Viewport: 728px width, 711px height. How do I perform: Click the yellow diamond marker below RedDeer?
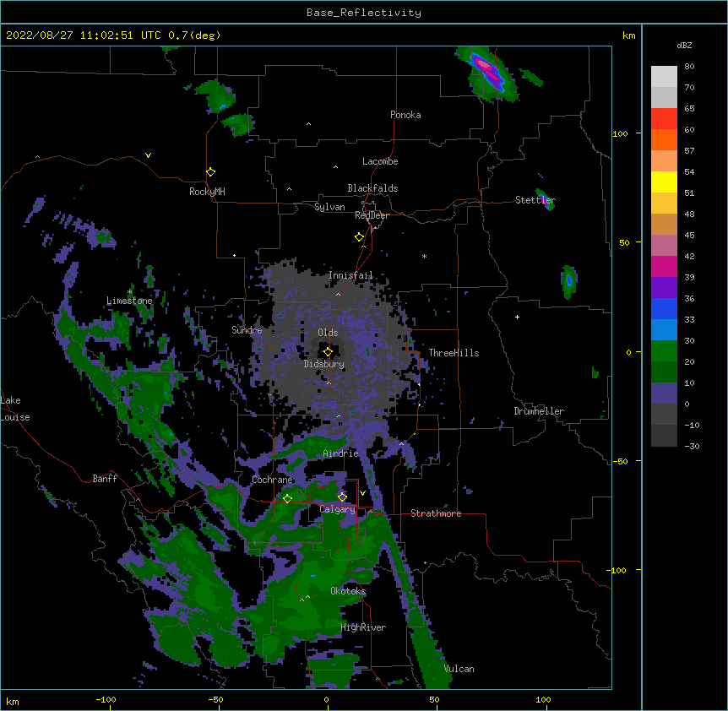[x=360, y=237]
